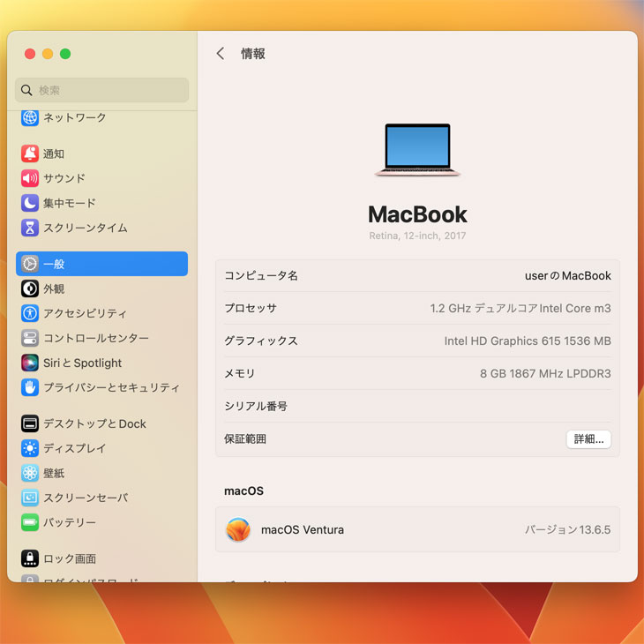Click the 通知 (Notifications) bell icon
Screen dimensions: 644x644
pyautogui.click(x=30, y=154)
